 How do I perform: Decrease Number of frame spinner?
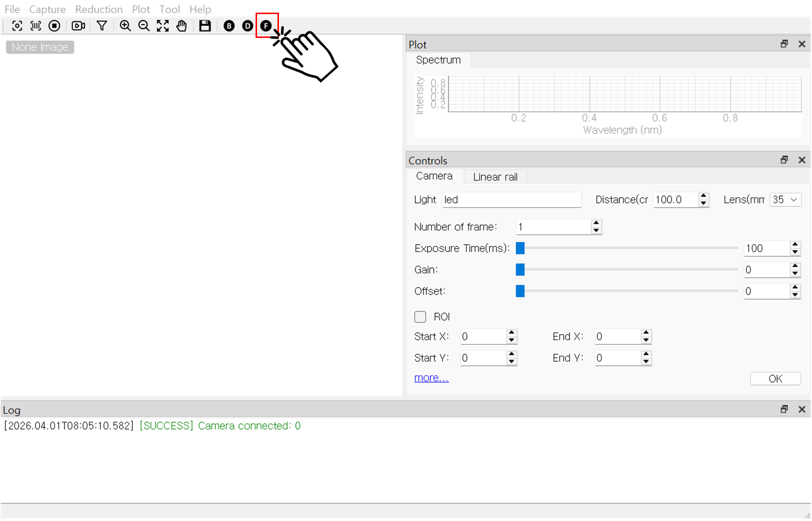[x=596, y=230]
